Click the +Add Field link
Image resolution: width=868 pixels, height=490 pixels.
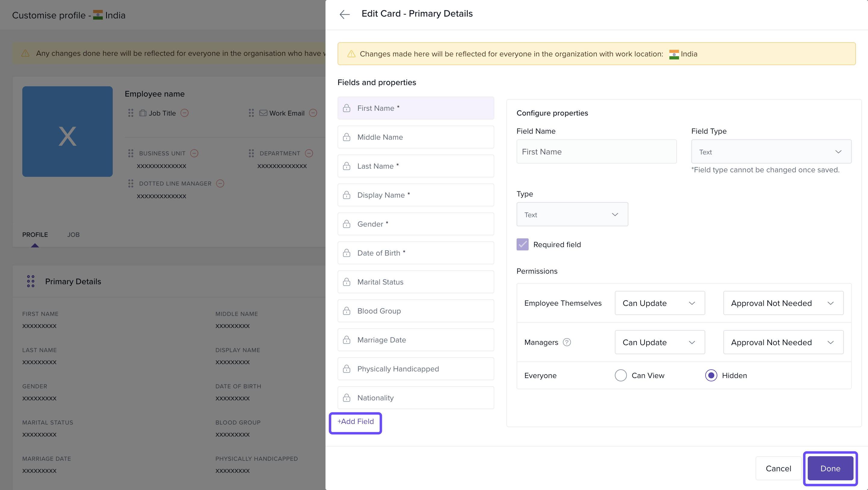point(356,422)
